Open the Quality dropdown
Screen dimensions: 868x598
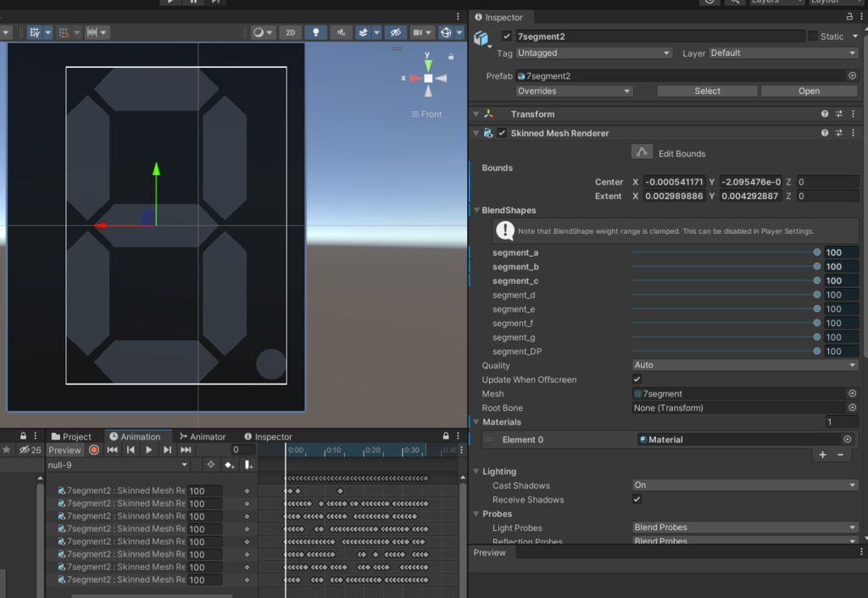coord(744,365)
